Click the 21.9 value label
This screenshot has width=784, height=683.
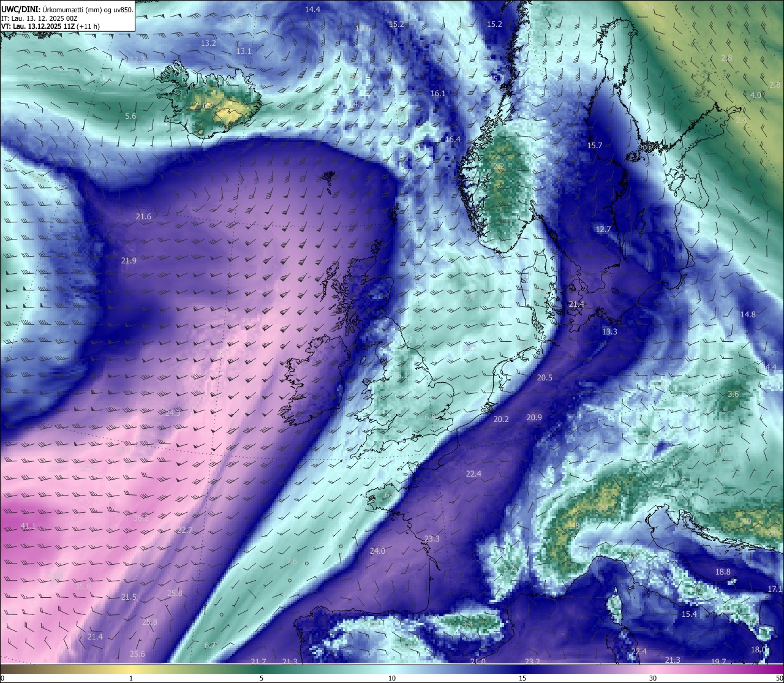pos(129,260)
